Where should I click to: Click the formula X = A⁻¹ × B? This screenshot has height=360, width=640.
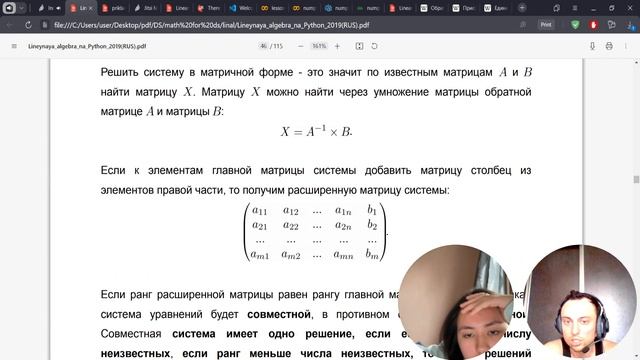coord(316,131)
